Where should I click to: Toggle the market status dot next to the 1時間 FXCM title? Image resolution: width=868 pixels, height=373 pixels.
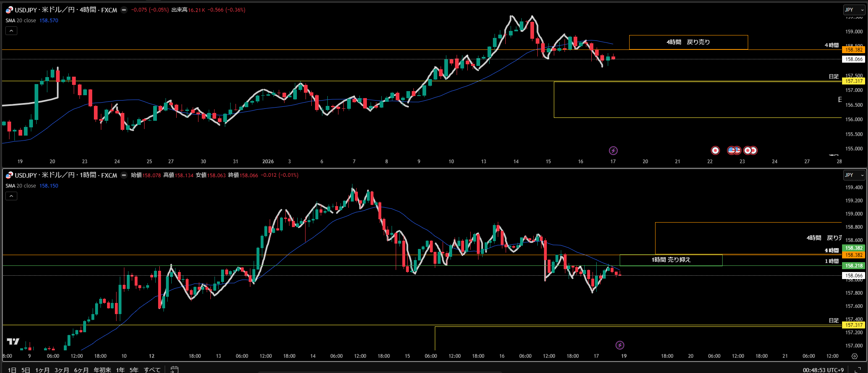click(x=124, y=175)
